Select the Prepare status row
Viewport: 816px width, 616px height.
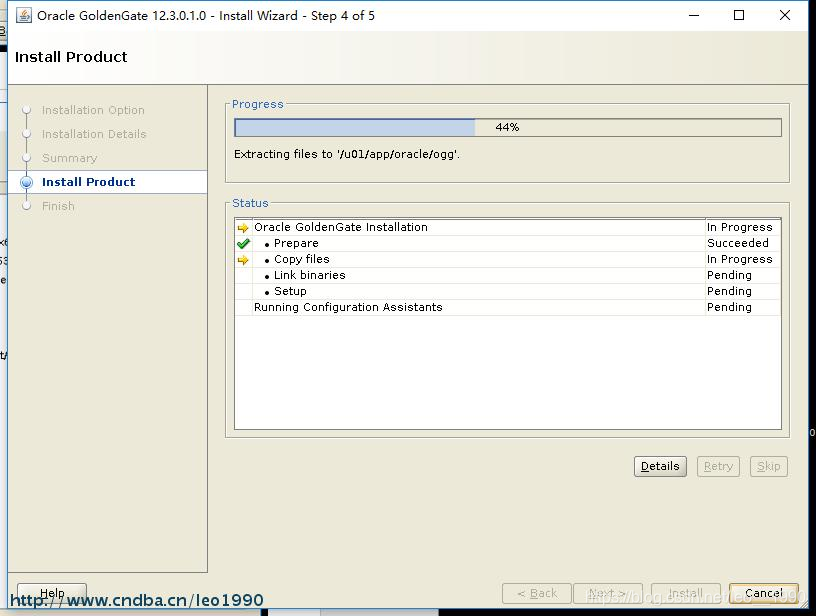507,243
